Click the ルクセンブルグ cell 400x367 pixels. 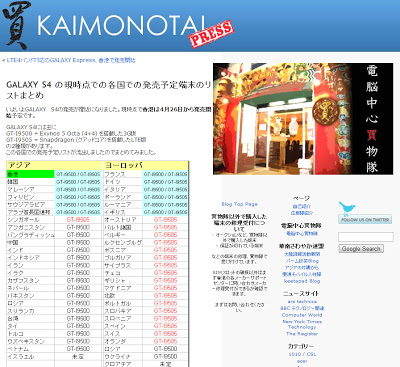[123, 243]
